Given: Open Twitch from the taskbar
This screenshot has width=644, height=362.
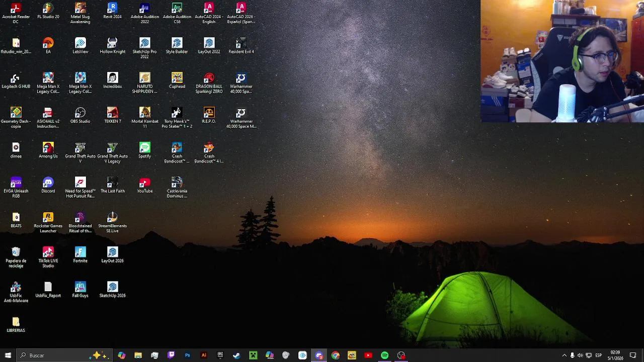Looking at the screenshot, I should (171, 355).
